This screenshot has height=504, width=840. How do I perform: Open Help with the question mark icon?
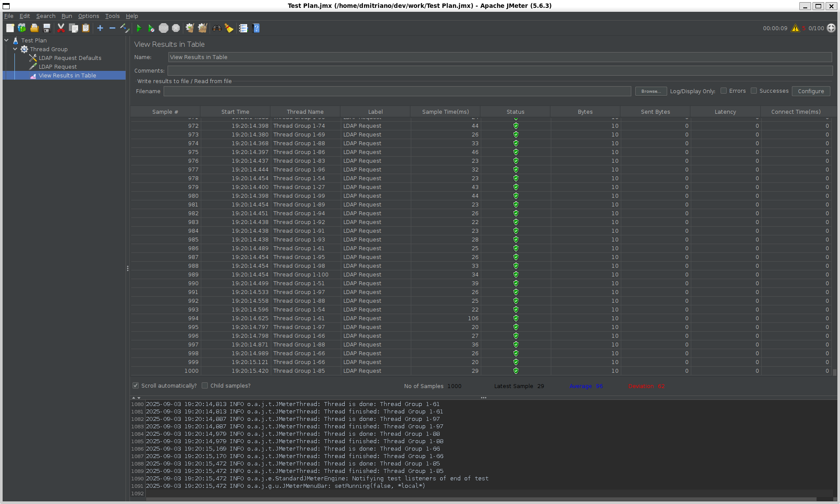point(256,28)
